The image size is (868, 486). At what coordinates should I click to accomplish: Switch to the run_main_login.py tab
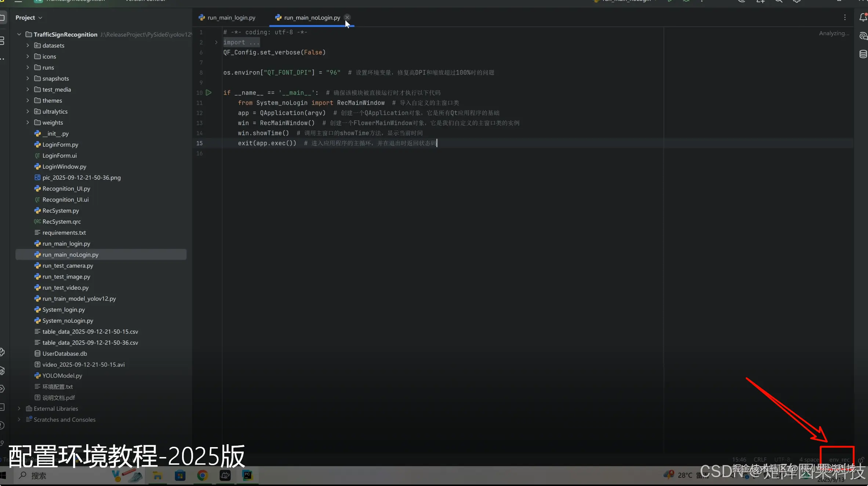(231, 18)
